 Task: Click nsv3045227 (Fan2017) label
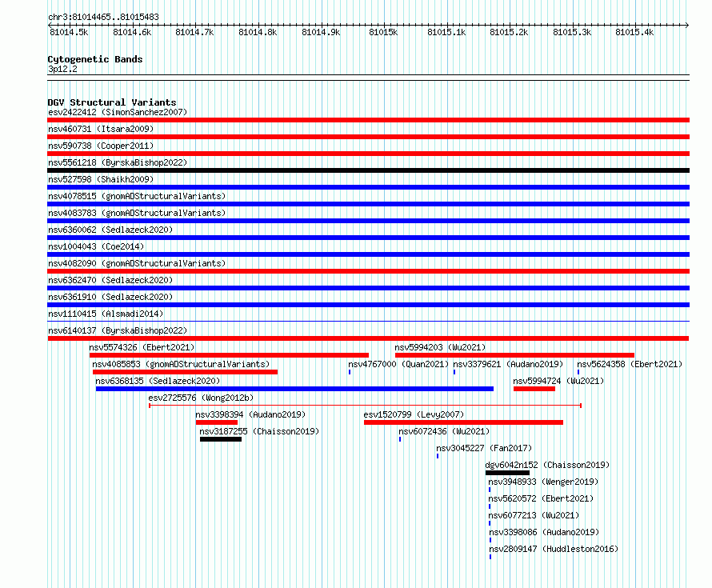[484, 448]
